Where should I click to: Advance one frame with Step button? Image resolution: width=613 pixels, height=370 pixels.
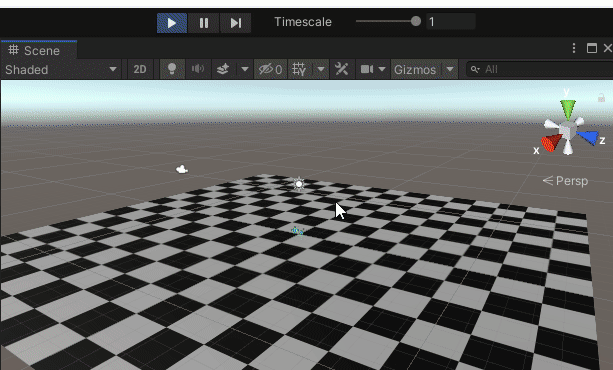235,23
